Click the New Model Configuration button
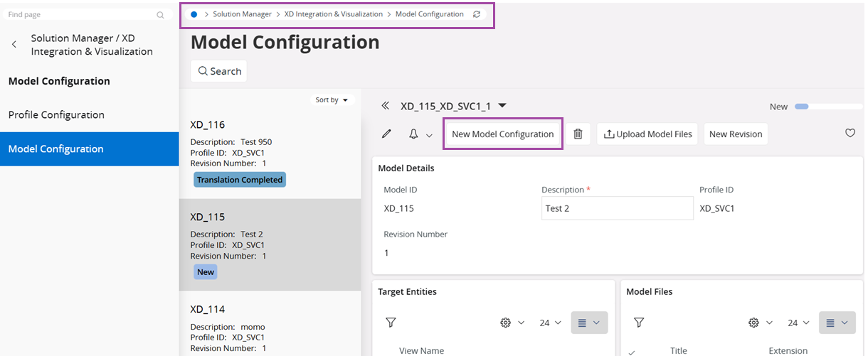 pos(502,134)
